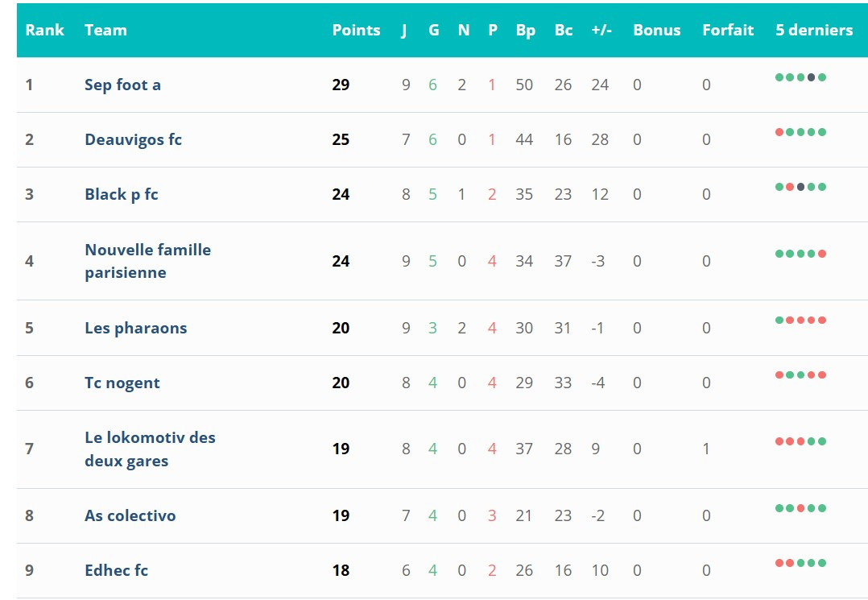
Task: Click Sep foot a's dark fourth form dot
Action: click(x=812, y=77)
